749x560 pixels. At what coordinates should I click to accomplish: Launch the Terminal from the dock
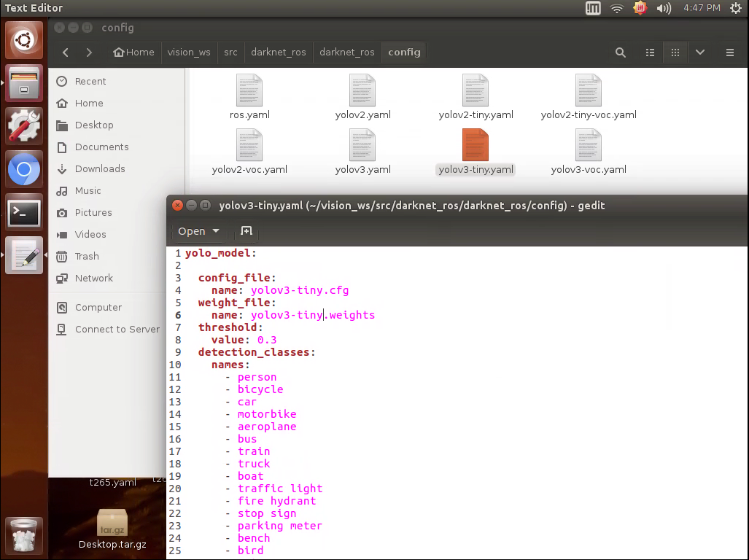[x=24, y=213]
